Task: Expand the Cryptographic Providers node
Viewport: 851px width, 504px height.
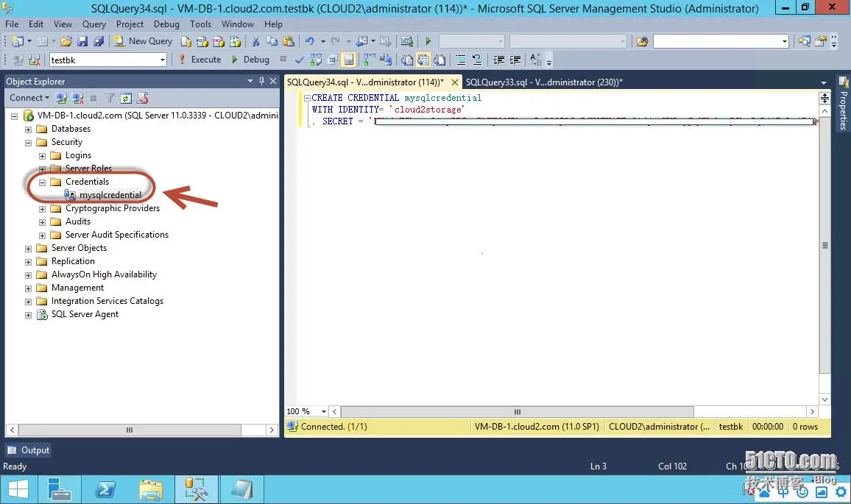Action: [x=43, y=209]
